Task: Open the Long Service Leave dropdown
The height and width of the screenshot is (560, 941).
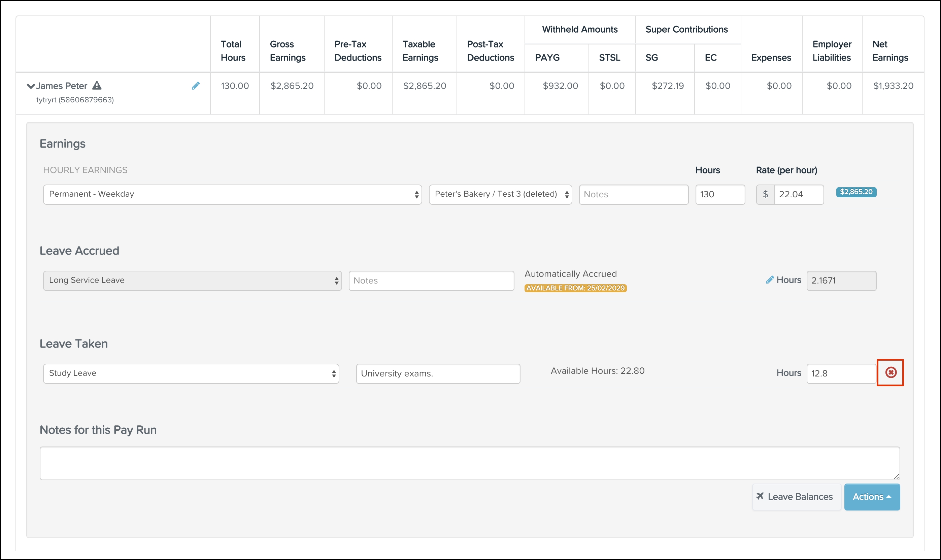Action: click(192, 281)
